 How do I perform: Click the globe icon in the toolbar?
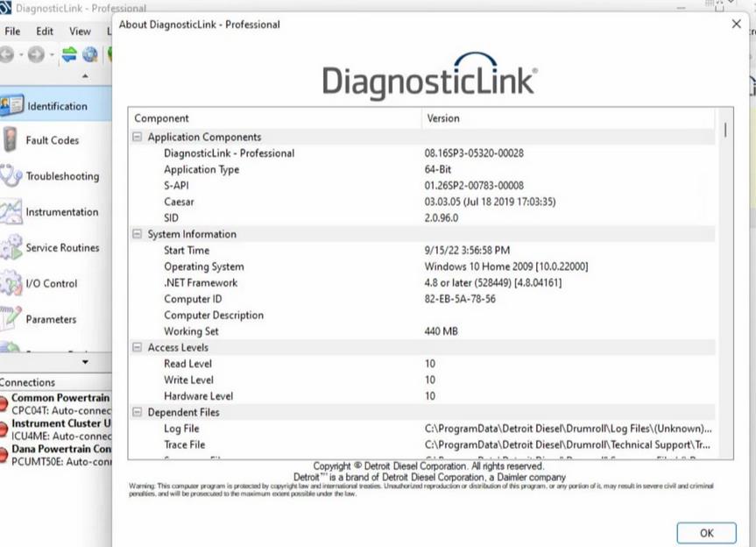89,54
